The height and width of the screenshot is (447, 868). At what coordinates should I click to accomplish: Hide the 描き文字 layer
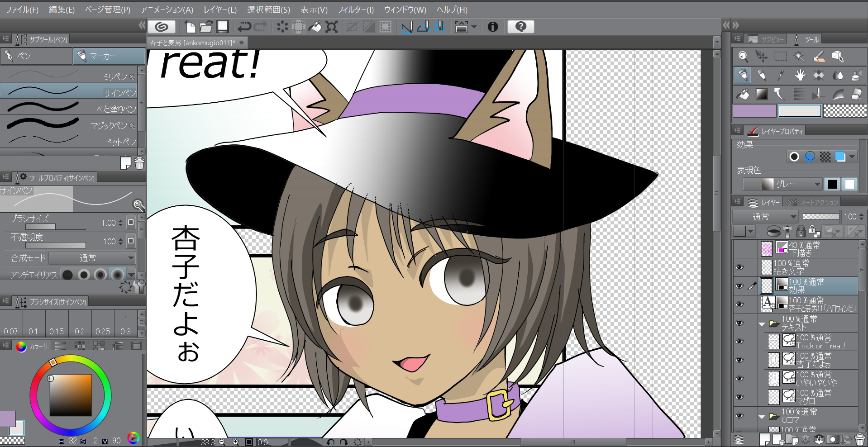click(739, 267)
